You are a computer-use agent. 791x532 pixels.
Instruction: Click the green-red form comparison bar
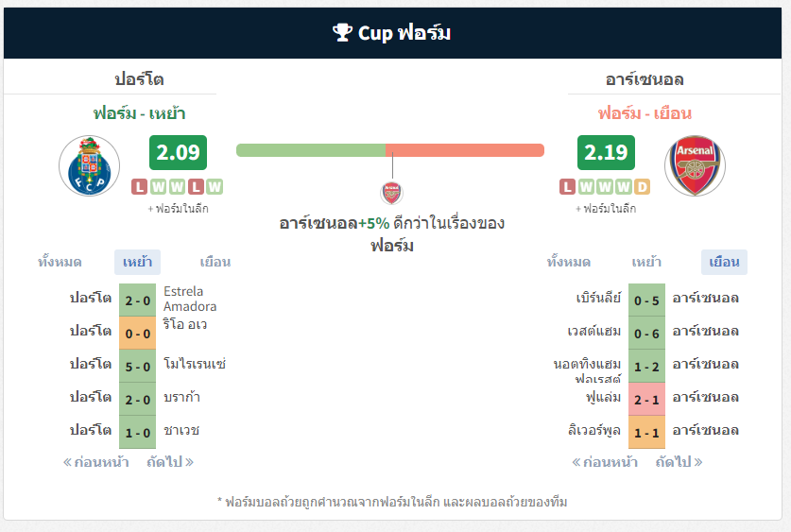click(x=390, y=150)
